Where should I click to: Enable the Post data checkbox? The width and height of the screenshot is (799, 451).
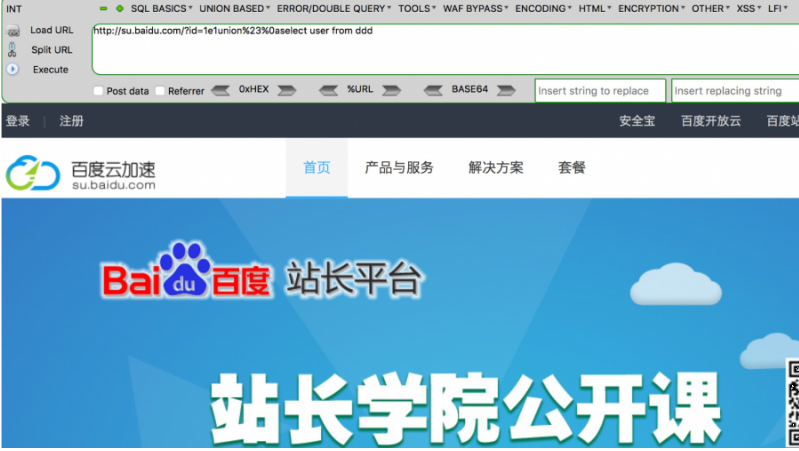[98, 91]
